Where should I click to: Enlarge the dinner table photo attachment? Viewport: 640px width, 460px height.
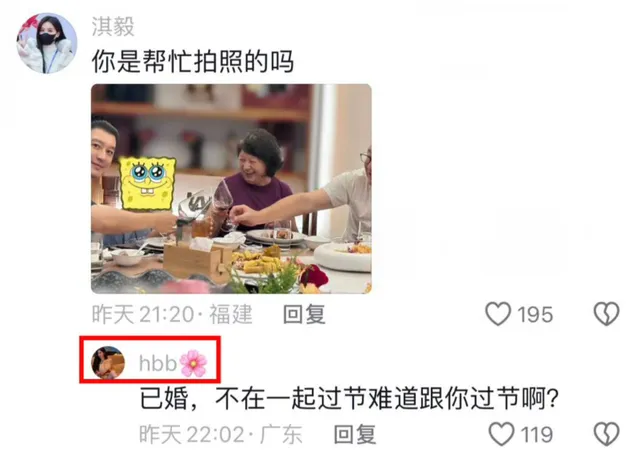[x=231, y=189]
